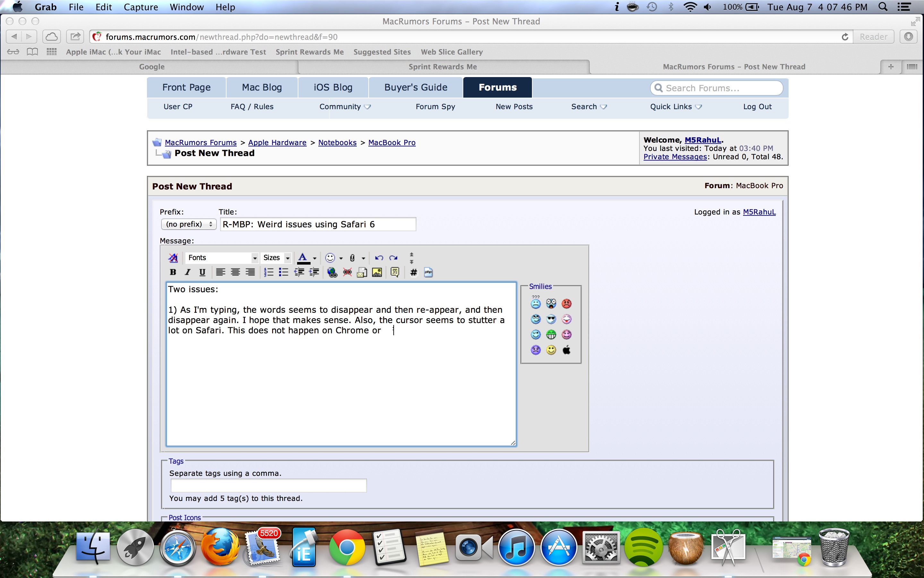Wrap selection in Code tags with hash icon
Viewport: 924px width, 578px height.
(x=414, y=272)
